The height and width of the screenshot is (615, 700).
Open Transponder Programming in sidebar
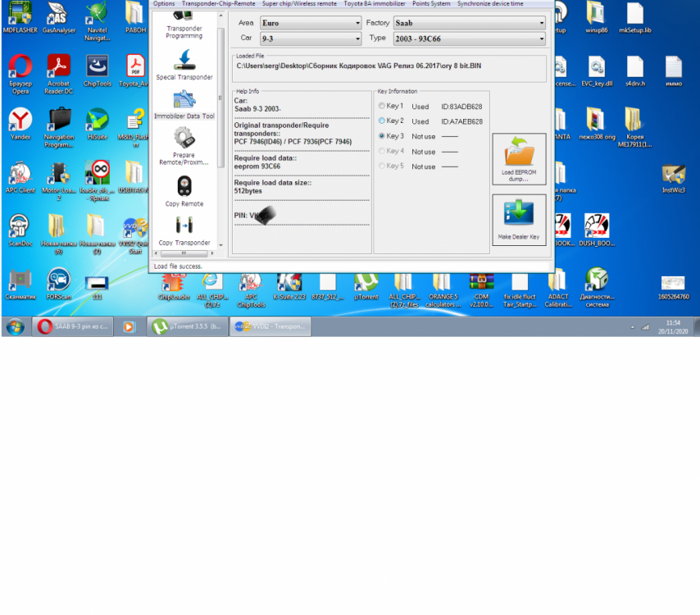[x=184, y=26]
